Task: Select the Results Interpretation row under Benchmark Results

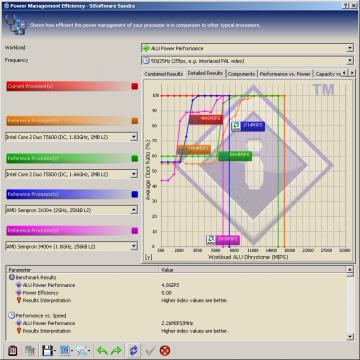Action: 47,300
